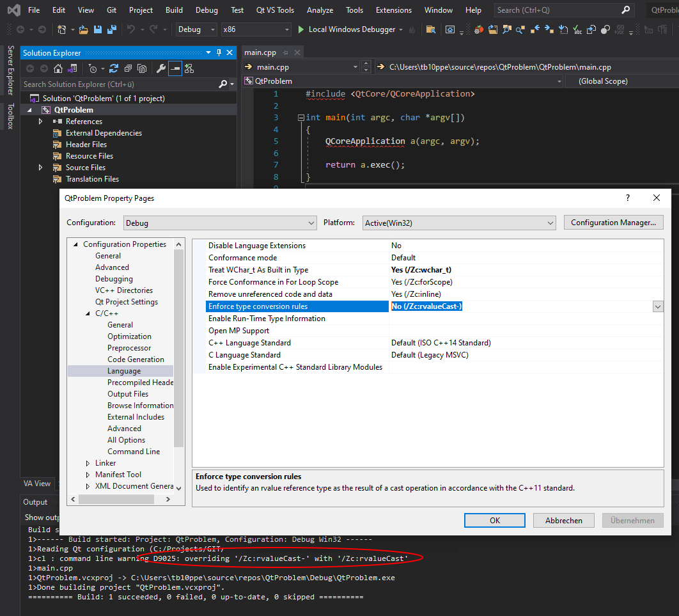The height and width of the screenshot is (616, 679).
Task: Click the Properties wrench icon
Action: click(160, 68)
